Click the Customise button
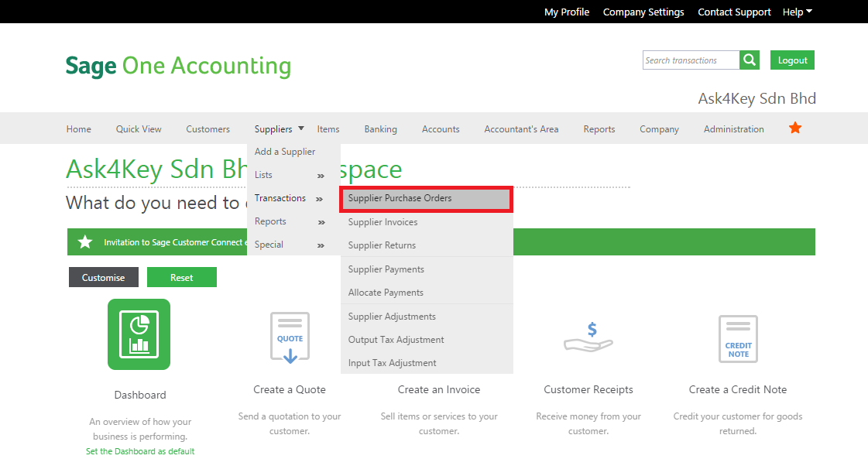868x476 pixels. click(104, 277)
